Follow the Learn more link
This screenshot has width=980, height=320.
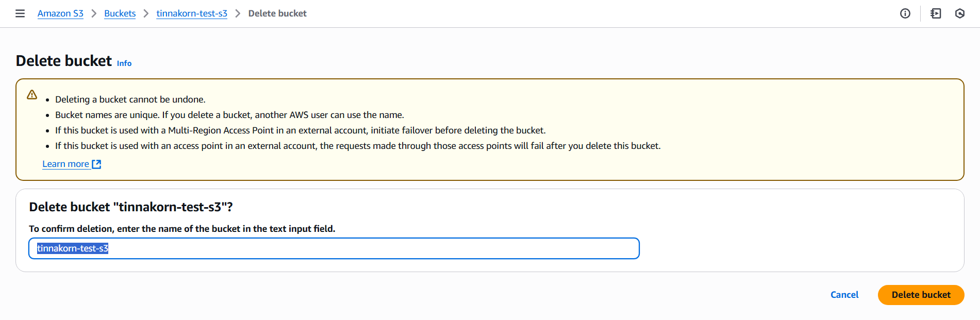point(65,164)
